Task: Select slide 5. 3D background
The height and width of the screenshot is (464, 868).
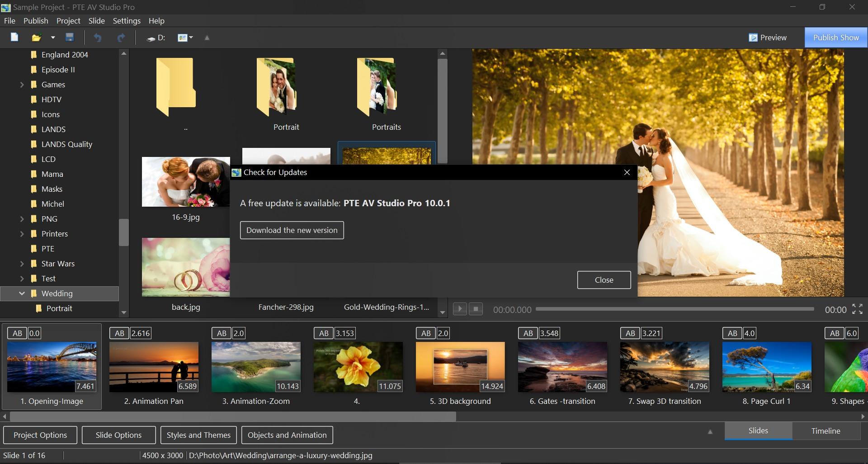Action: coord(460,367)
